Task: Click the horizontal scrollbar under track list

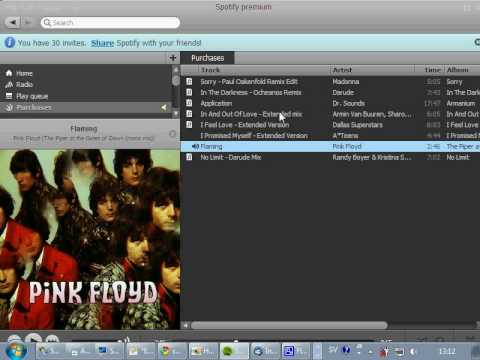Action: click(289, 325)
